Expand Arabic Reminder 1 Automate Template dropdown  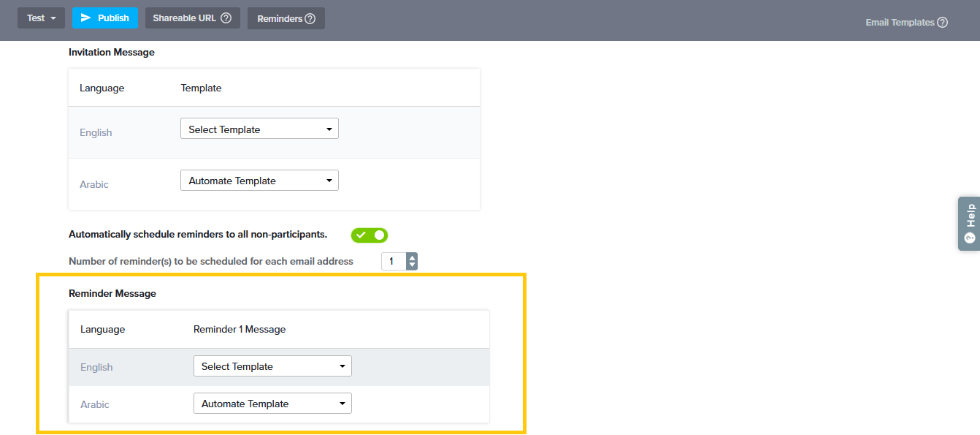tap(272, 404)
